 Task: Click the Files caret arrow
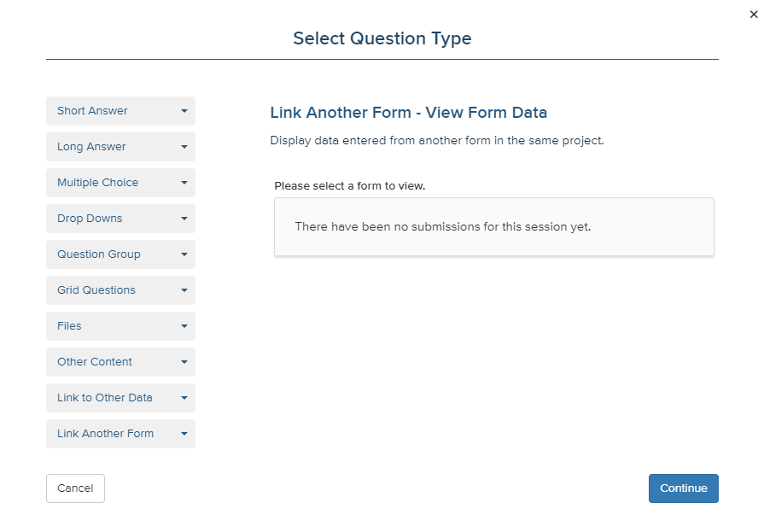tap(184, 326)
